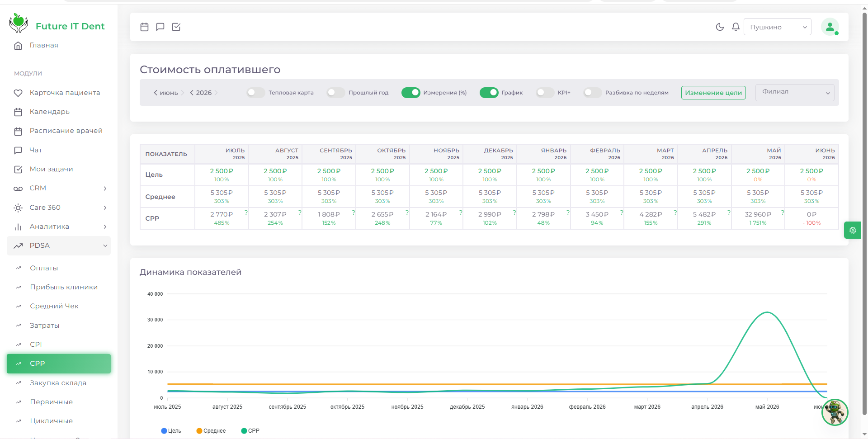The image size is (868, 439).
Task: Open the user profile avatar
Action: point(830,27)
